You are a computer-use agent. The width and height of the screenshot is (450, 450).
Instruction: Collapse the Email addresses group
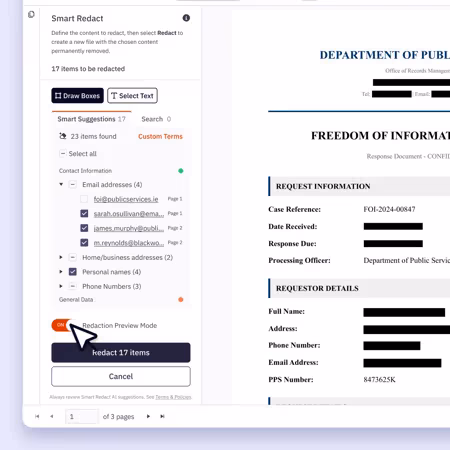pos(61,184)
